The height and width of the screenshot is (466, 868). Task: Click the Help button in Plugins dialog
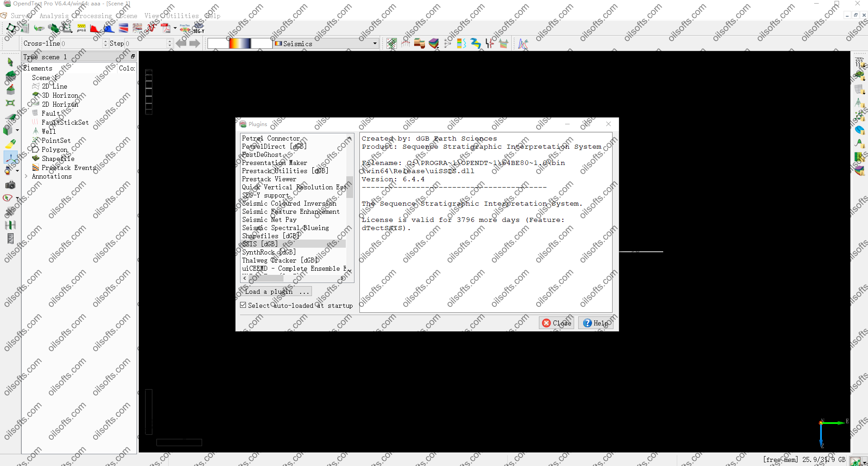coord(595,323)
